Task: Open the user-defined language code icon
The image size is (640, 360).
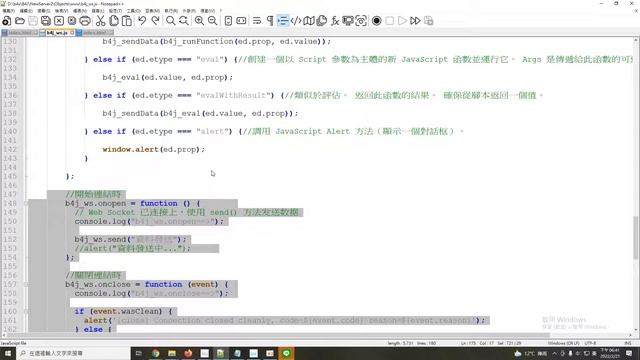Action: tap(296, 21)
